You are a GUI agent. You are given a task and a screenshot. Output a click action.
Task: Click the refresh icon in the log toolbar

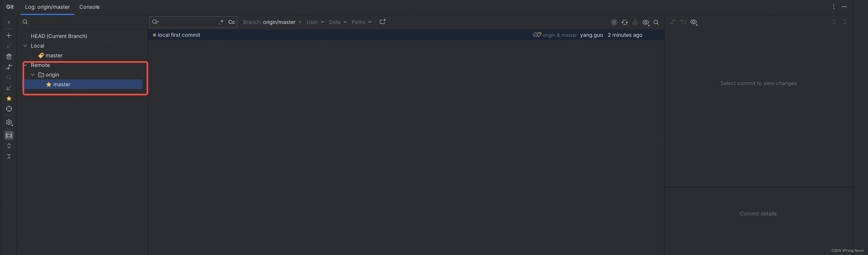coord(625,22)
